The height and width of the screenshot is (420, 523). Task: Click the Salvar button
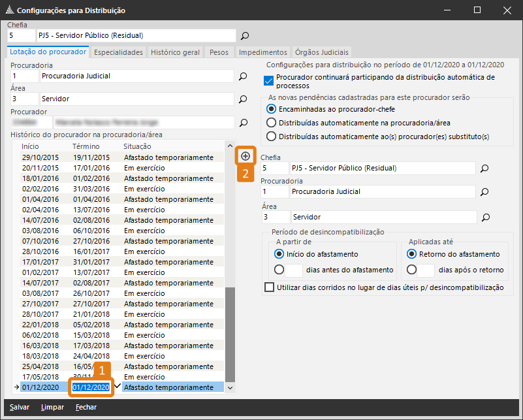pos(19,407)
